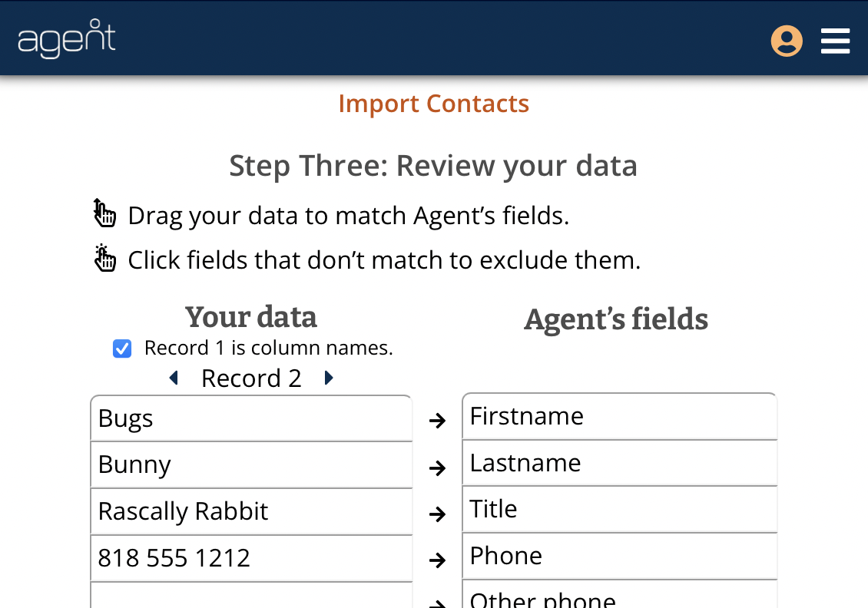Go to next record arrow
Viewport: 868px width, 608px height.
(x=329, y=378)
